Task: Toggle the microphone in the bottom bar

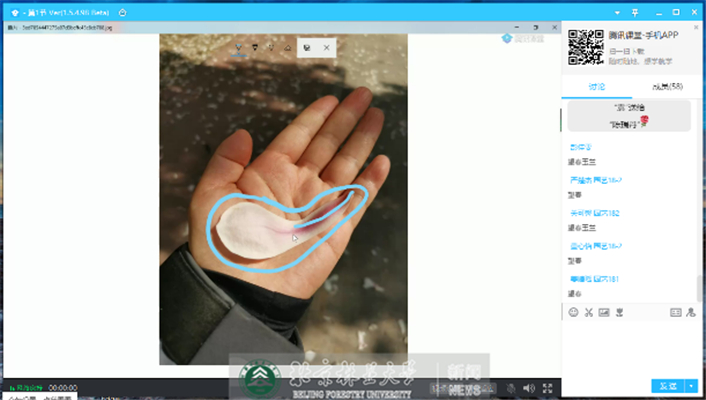Action: (510, 388)
